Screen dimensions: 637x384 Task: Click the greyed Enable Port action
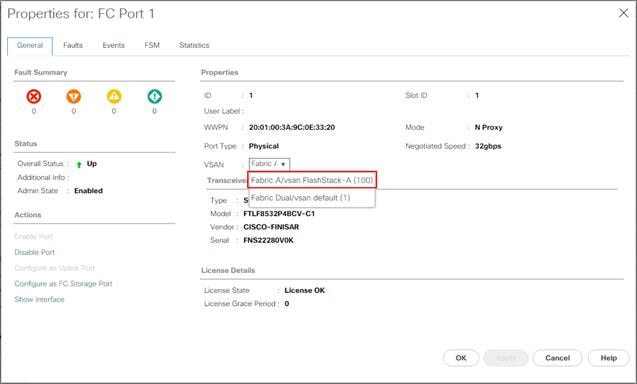point(33,236)
